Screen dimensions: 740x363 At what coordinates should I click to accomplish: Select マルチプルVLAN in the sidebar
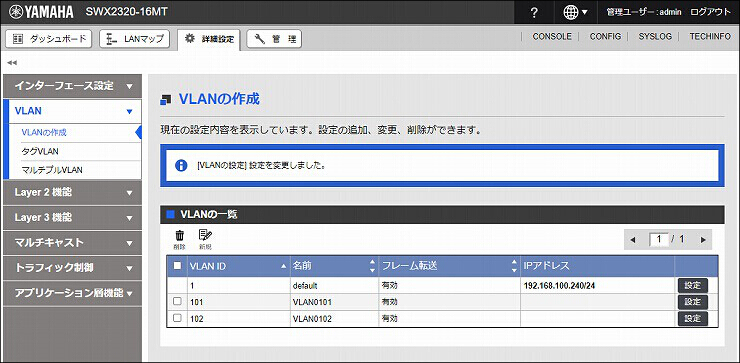tap(52, 170)
